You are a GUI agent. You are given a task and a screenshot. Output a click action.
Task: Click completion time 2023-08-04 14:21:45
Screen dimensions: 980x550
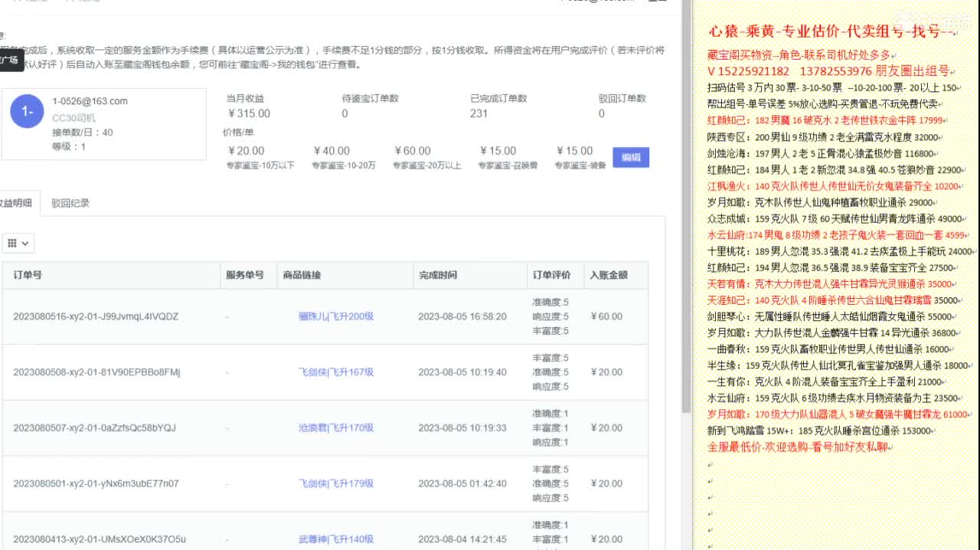tap(462, 539)
